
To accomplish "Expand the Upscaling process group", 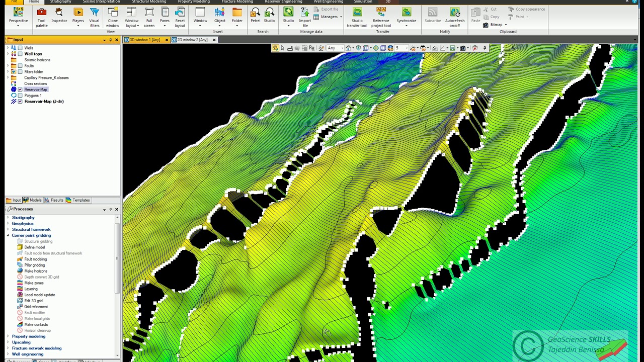I will [x=8, y=342].
